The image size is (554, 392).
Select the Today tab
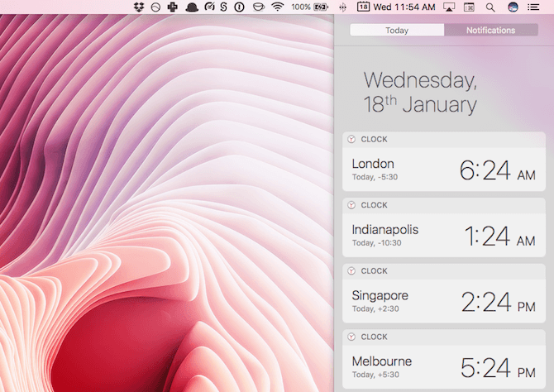[397, 31]
